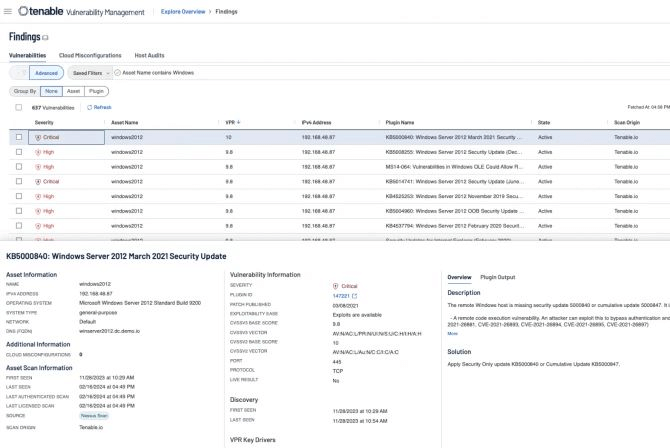Click the High severity icon in the KB5004960 row
The width and height of the screenshot is (670, 448).
coord(38,211)
